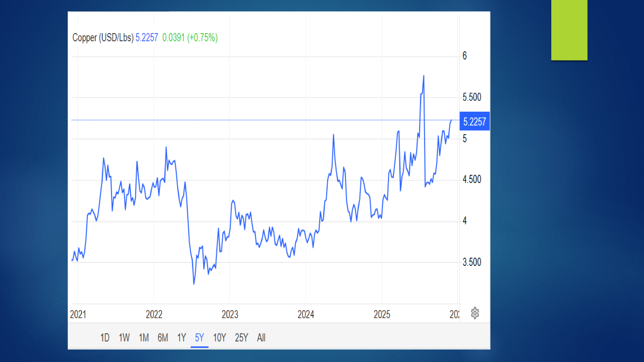Switch chart to 25Y range

point(241,338)
